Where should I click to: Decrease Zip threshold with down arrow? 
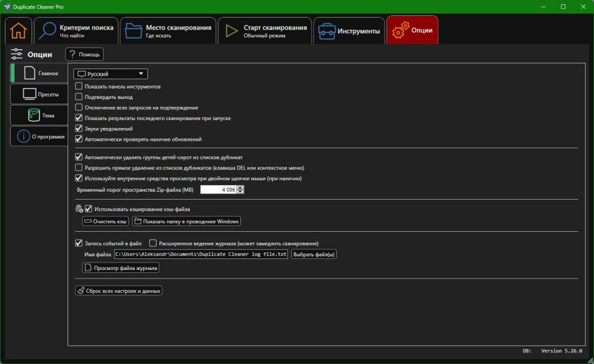[241, 192]
